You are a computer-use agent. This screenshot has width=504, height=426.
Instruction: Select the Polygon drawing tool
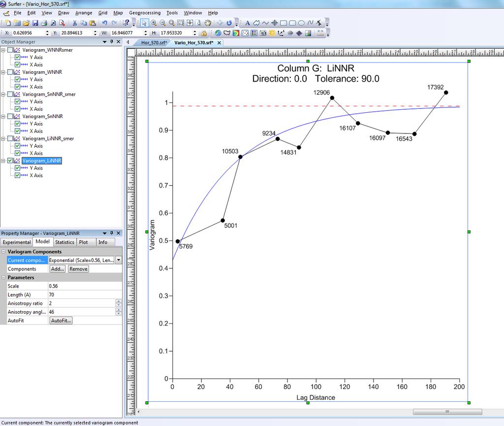click(x=256, y=23)
